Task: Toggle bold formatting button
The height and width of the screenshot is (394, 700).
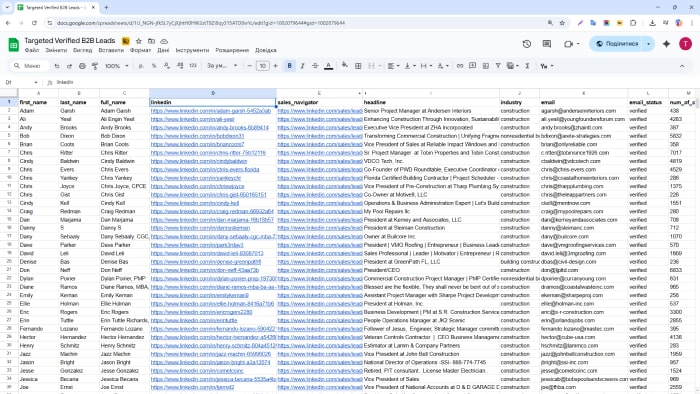Action: point(289,66)
